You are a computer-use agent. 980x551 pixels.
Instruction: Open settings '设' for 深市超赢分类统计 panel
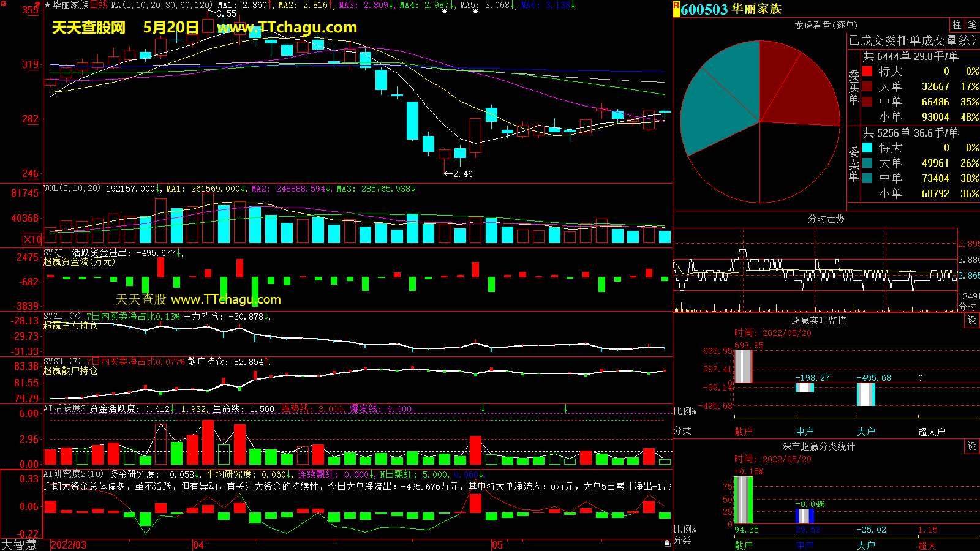coord(971,446)
